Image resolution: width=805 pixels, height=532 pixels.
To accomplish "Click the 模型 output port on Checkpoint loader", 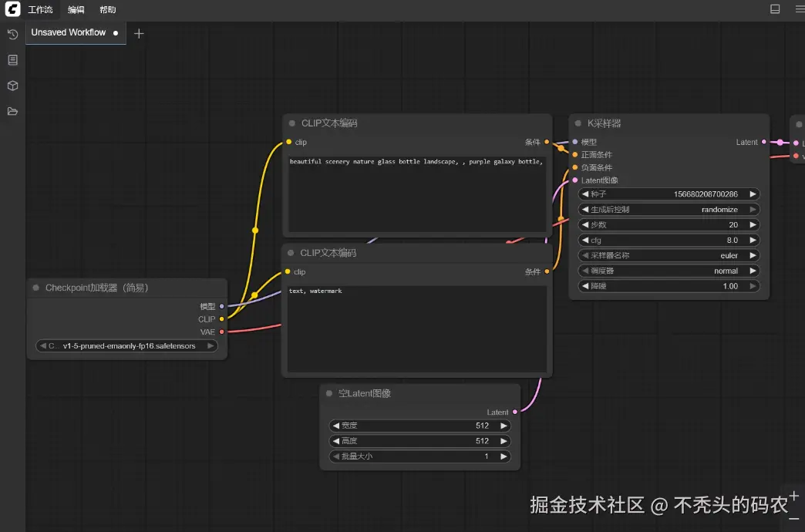I will pyautogui.click(x=222, y=306).
